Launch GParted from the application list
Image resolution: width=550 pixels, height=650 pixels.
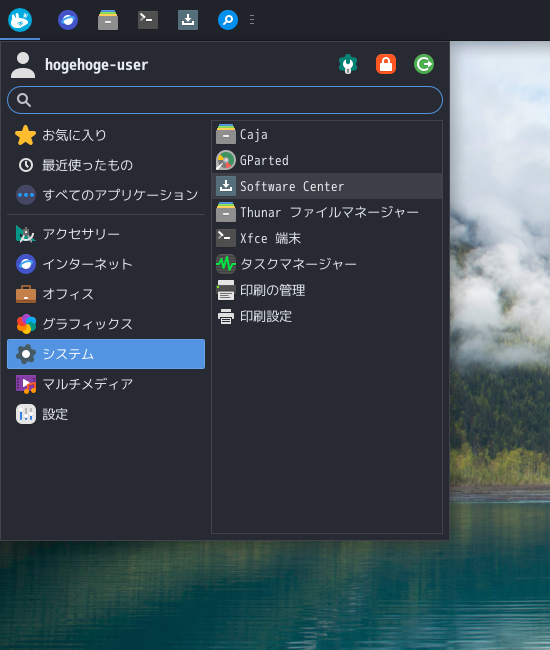coord(327,160)
